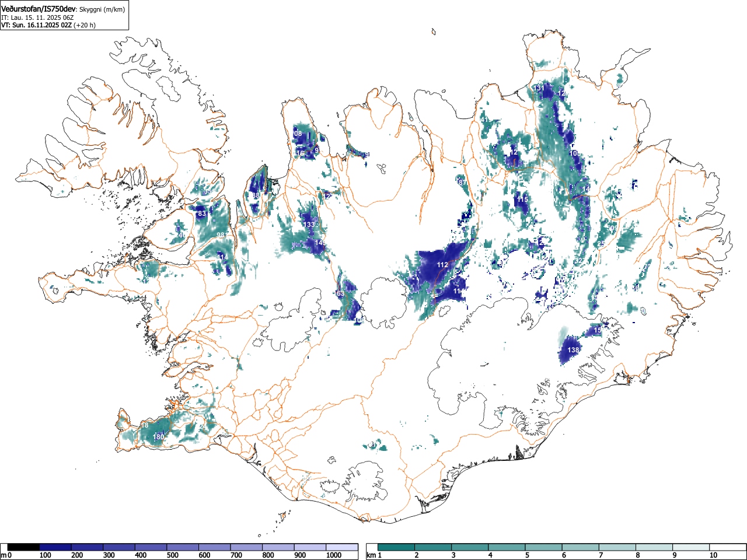Screen dimensions: 747x560
Task: Select the 500–600 m legend color segment
Action: (x=183, y=547)
